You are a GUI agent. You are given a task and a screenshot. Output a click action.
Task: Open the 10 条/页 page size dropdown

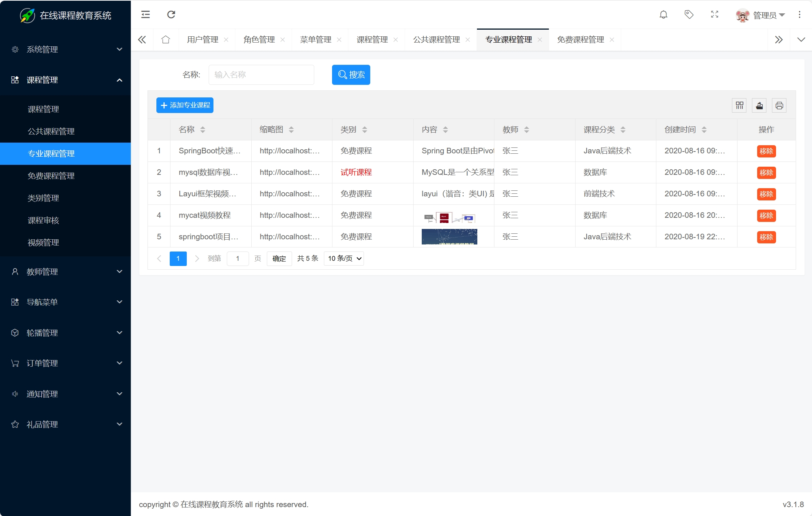click(344, 259)
